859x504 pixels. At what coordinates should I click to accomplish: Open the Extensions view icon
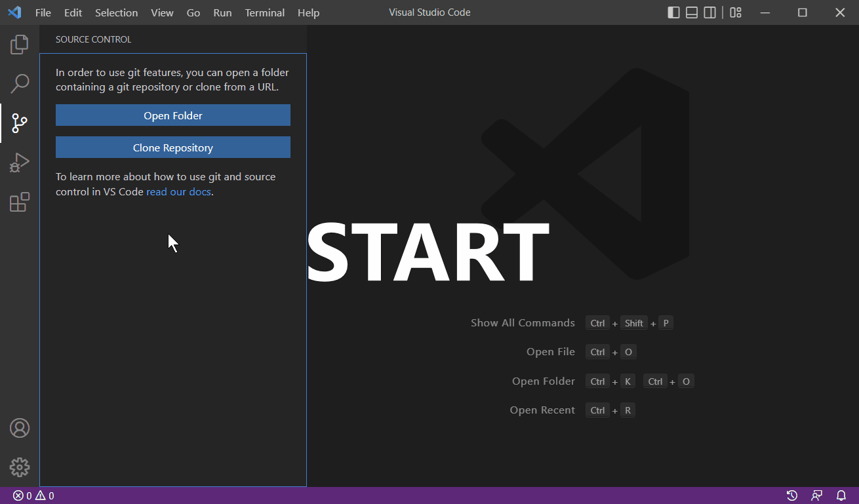20,202
